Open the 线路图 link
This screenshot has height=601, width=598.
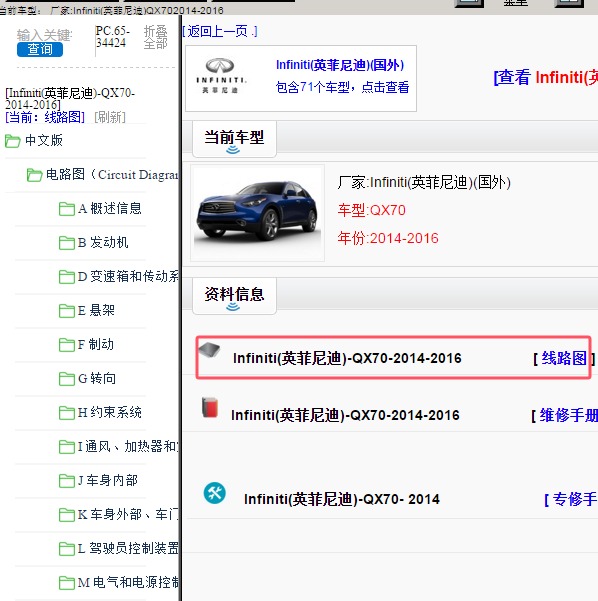564,358
